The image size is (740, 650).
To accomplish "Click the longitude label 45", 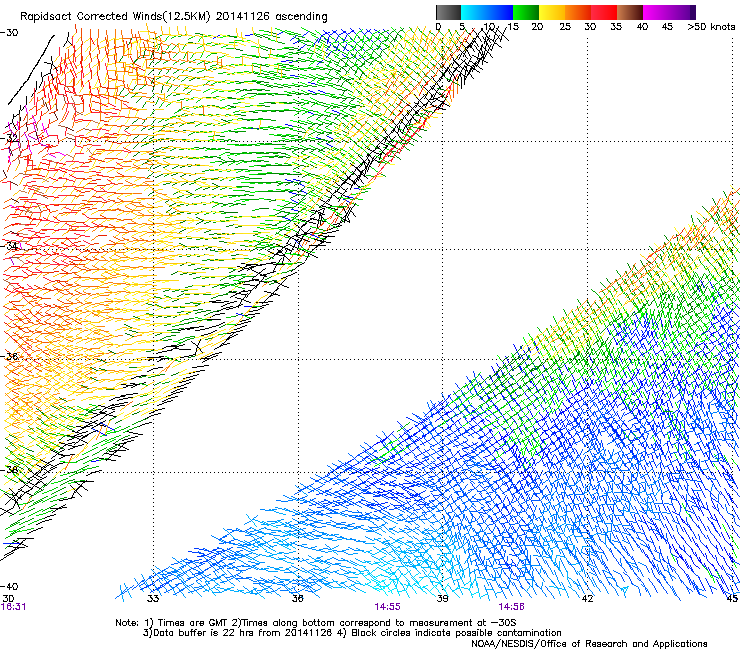I will click(732, 599).
